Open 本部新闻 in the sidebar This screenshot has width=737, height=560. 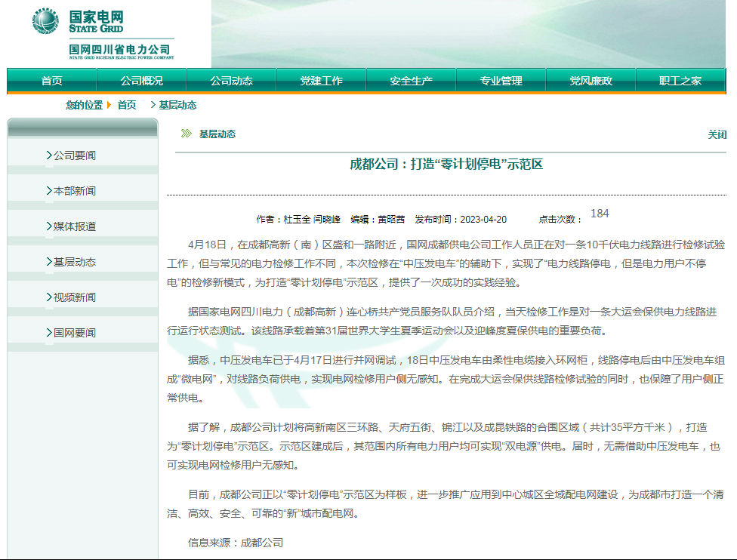[74, 191]
